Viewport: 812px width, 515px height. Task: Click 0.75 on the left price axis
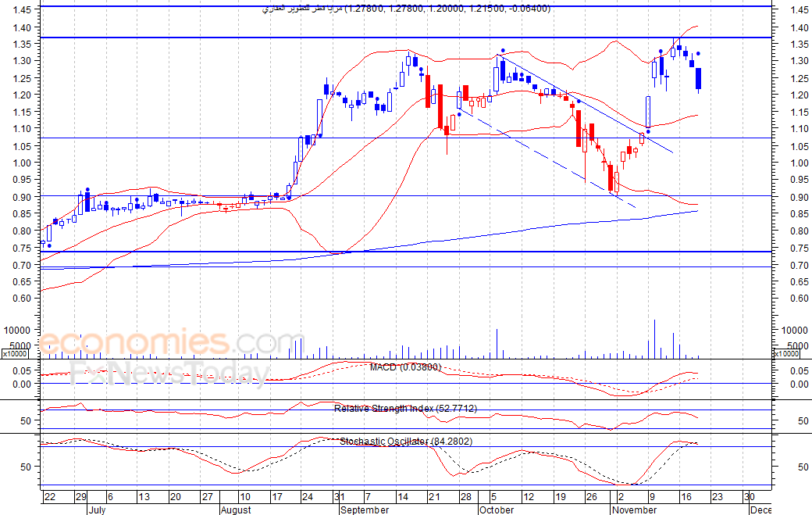coord(23,249)
